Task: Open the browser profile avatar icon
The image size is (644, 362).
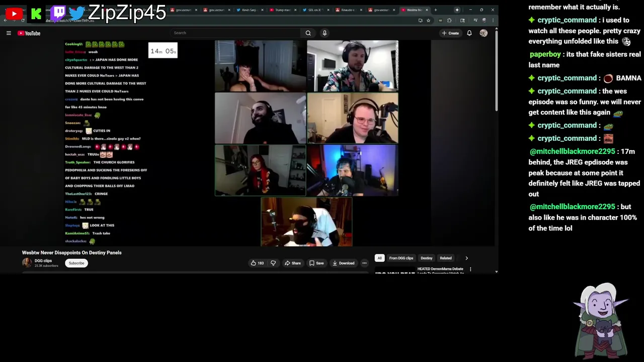Action: [x=484, y=20]
